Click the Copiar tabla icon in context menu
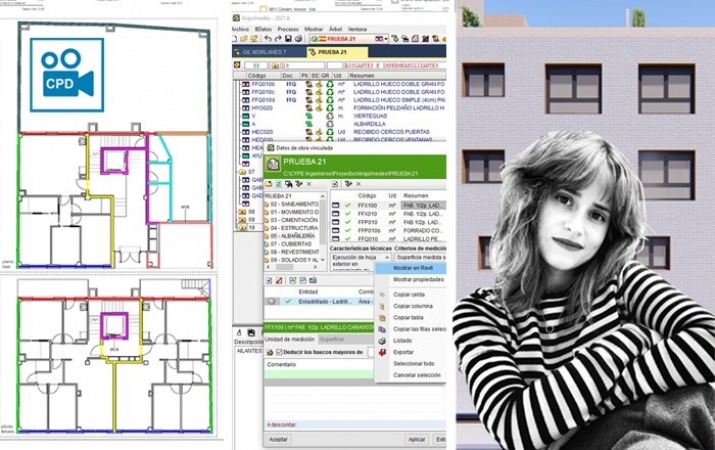715x450 pixels. click(382, 318)
